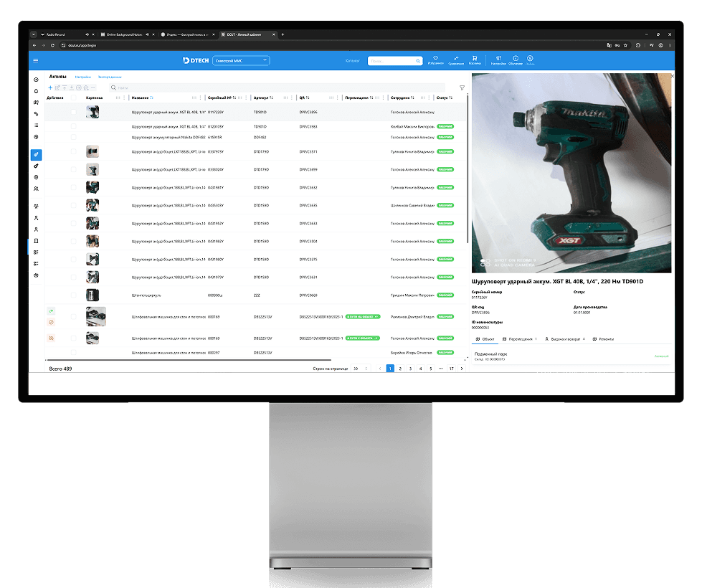This screenshot has height=588, width=702.
Task: Open Каталог link in header
Action: tap(352, 61)
